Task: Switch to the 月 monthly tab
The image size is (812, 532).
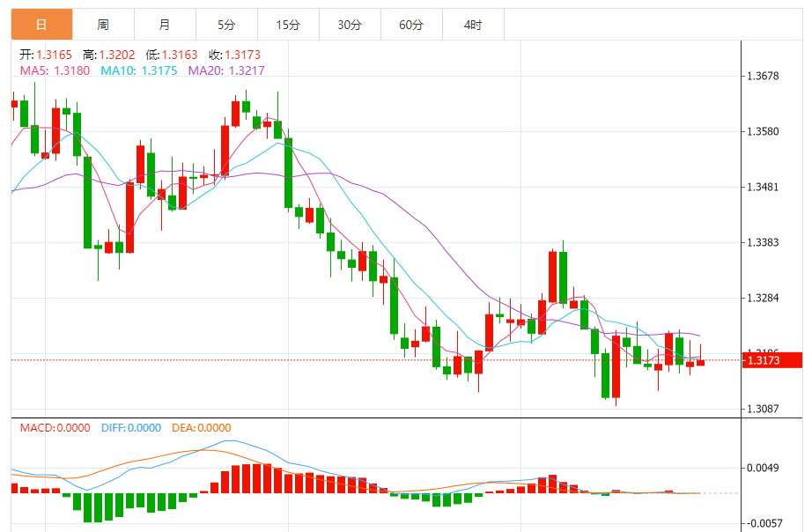Action: coord(165,25)
